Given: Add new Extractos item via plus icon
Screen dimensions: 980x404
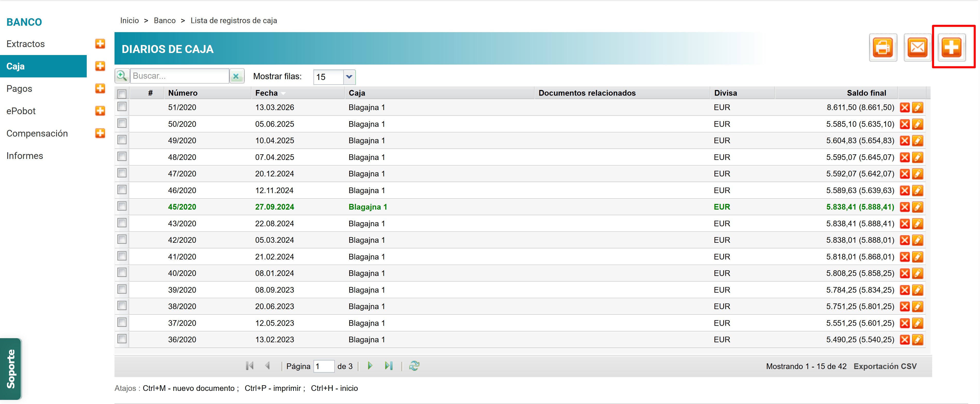Looking at the screenshot, I should tap(100, 44).
